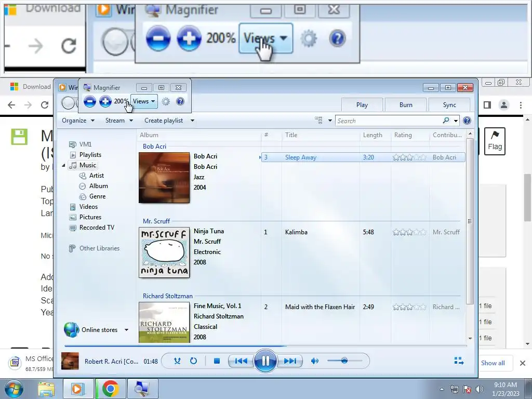This screenshot has height=399, width=532.
Task: Select VM1 library in navigation pane
Action: tap(80, 144)
